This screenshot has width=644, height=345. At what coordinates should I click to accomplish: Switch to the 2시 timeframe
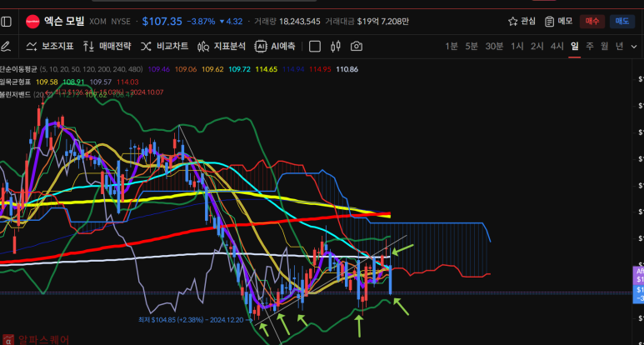tap(537, 47)
